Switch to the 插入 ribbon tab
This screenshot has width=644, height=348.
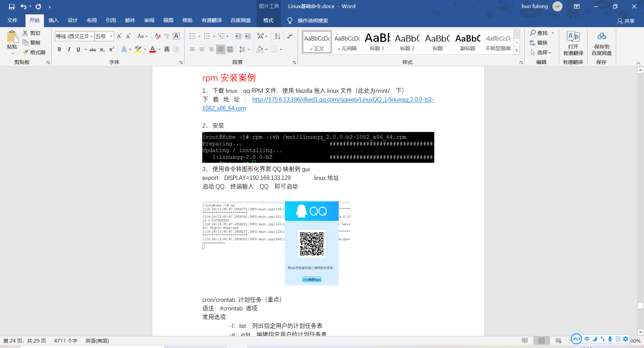coord(53,20)
